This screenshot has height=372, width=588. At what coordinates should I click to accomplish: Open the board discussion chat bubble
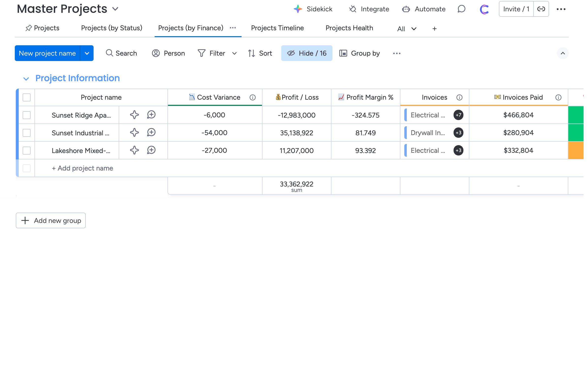(x=461, y=9)
